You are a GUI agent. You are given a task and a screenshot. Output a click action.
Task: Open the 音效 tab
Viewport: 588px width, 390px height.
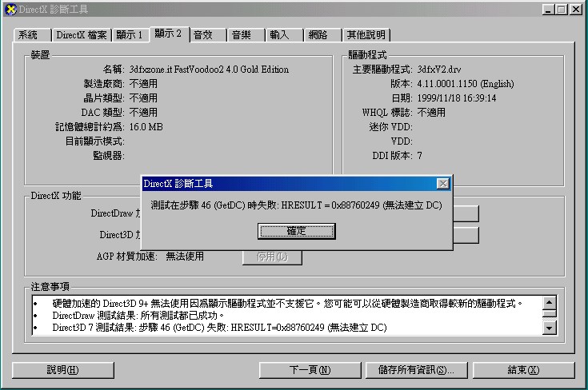click(x=207, y=35)
